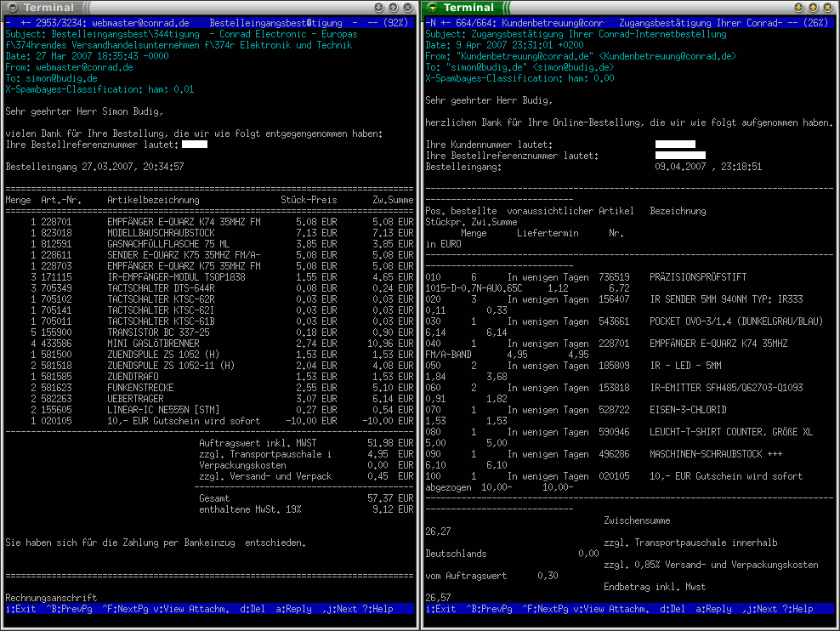Click the '(26%)' indicator in right terminal
The image size is (840, 631).
pos(816,23)
